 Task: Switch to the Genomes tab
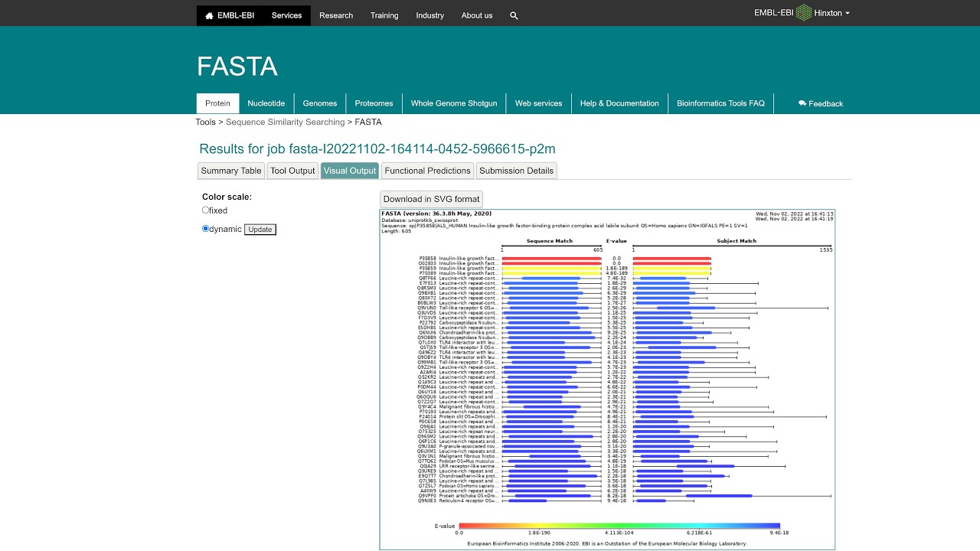pos(320,103)
